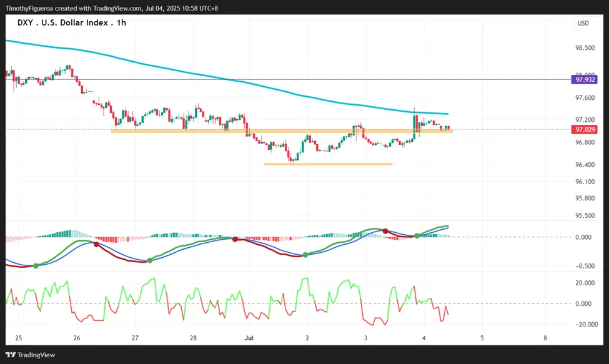
Task: Click the 26 date label on time axis
Action: click(77, 338)
